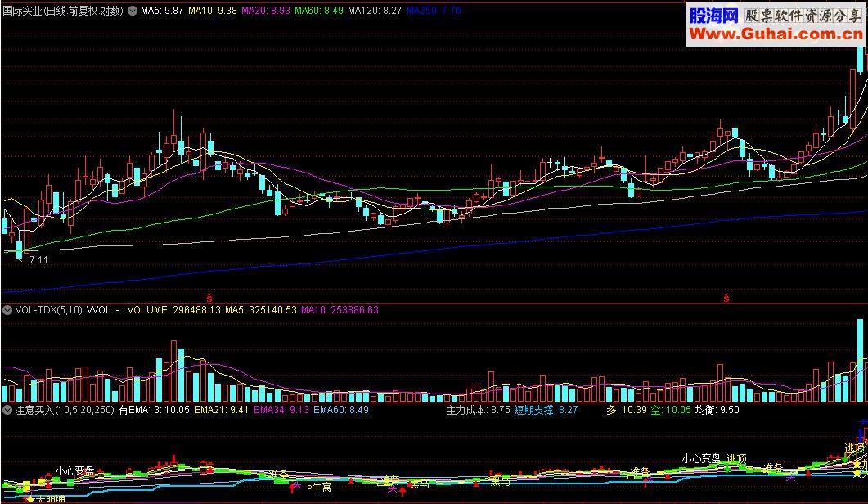Viewport: 868px width, 504px height.
Task: Select the MA5: 9.87 label
Action: 162,10
